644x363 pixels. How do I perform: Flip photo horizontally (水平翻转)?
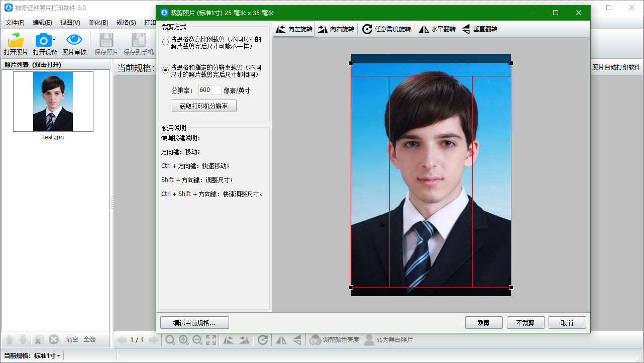pos(437,29)
